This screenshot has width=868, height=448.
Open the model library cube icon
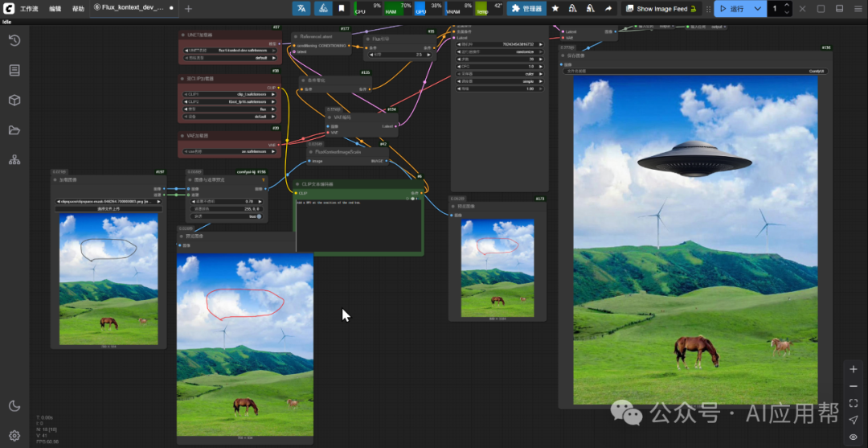[x=14, y=101]
